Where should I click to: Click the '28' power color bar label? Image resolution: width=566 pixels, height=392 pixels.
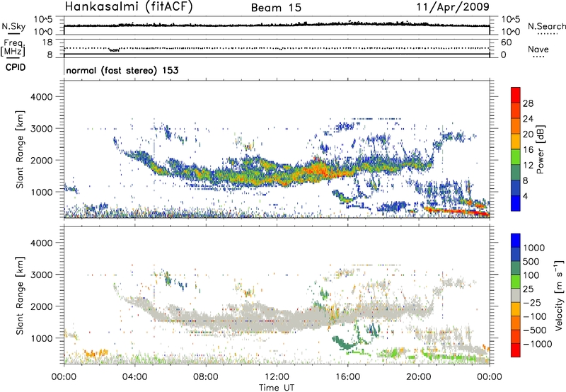pyautogui.click(x=528, y=103)
